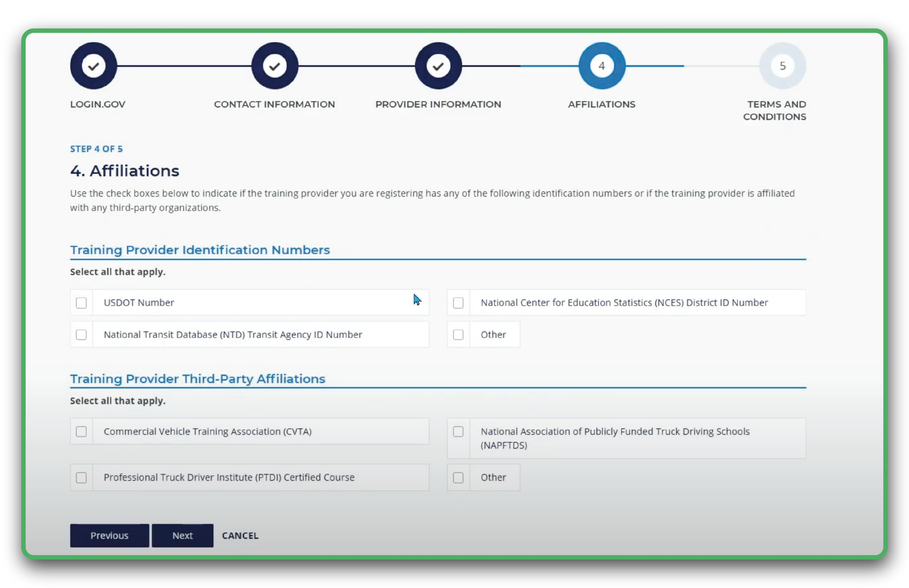Click the PROVIDER INFORMATION checkmark icon

(438, 66)
